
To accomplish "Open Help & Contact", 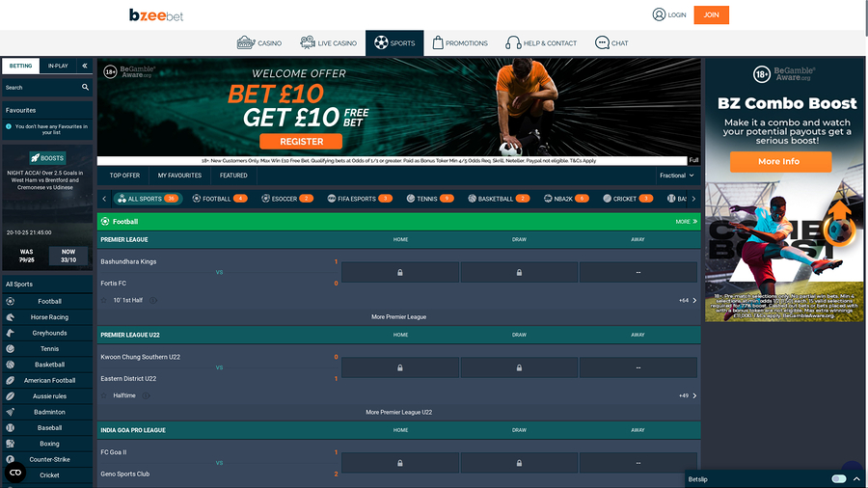I will click(x=541, y=43).
